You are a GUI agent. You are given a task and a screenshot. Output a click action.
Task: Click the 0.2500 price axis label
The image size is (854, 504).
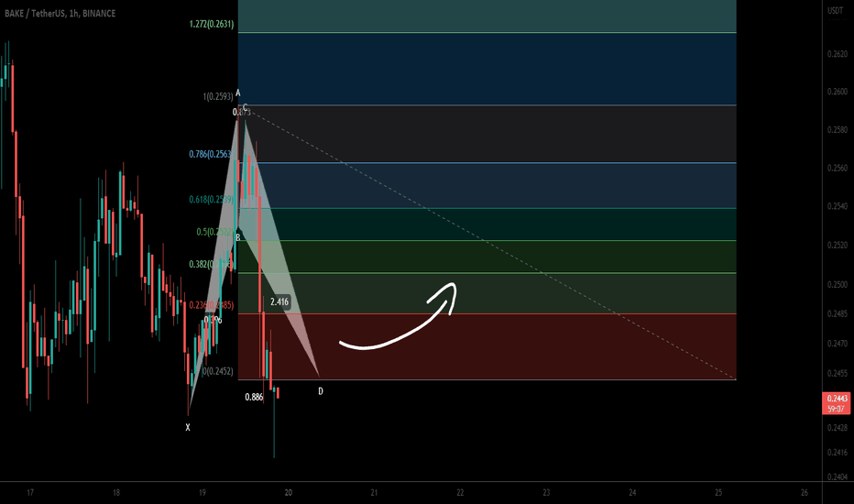(x=838, y=284)
